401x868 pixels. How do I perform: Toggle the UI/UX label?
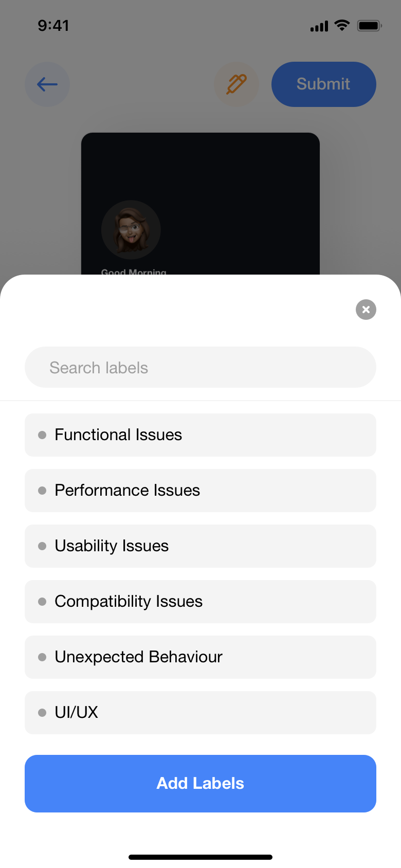(x=200, y=713)
